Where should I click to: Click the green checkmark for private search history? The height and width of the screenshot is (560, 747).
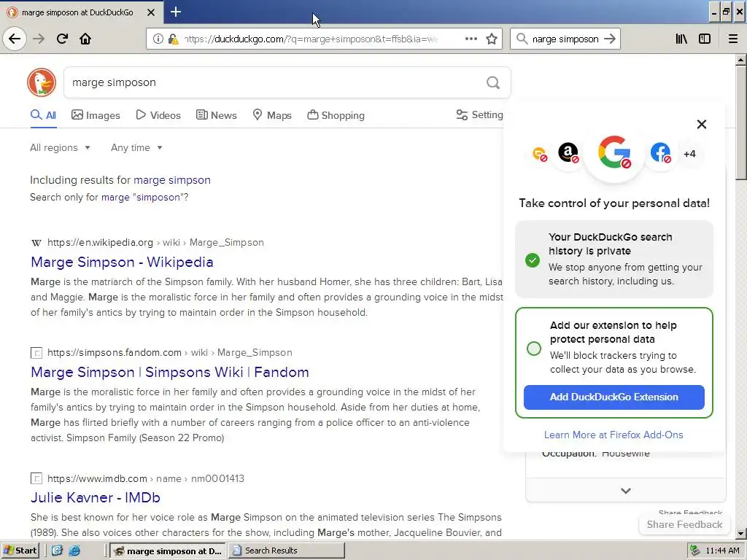[x=533, y=260]
